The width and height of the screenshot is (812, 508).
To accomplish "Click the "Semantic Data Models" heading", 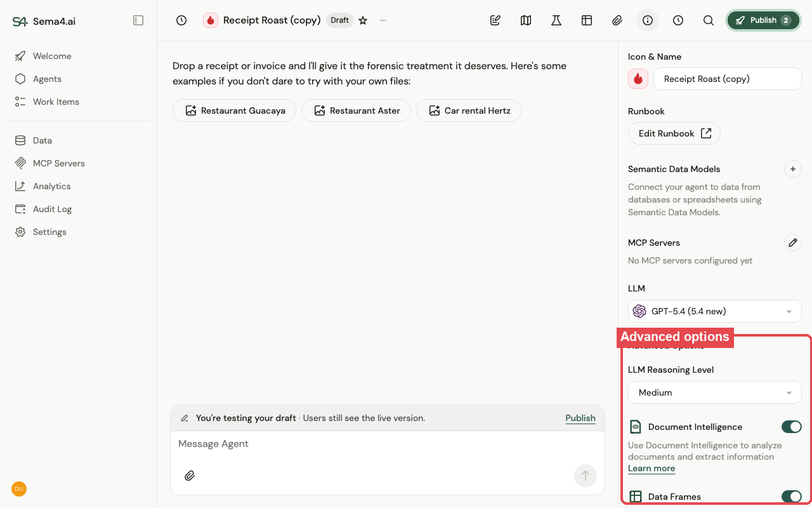I will (674, 169).
